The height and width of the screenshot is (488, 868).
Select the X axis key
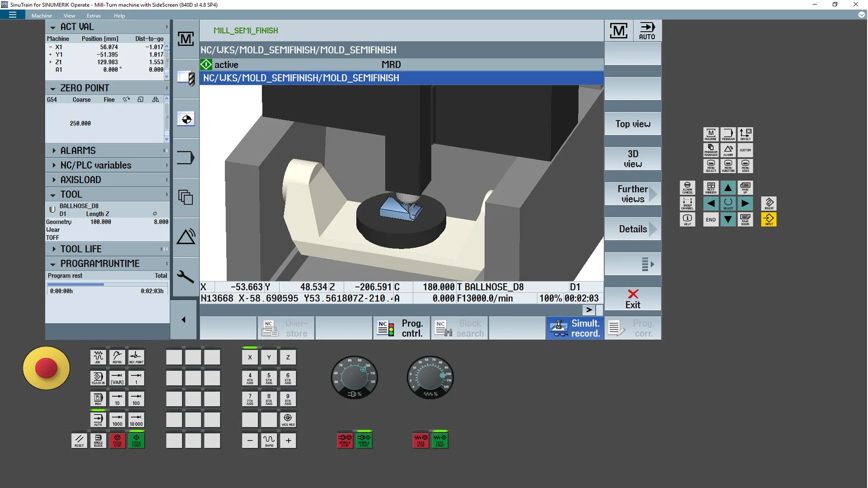(250, 357)
